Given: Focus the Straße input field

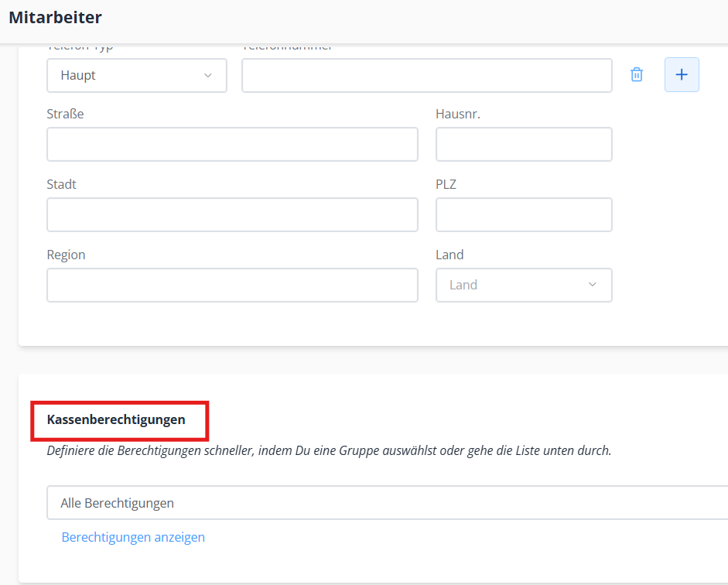Looking at the screenshot, I should (232, 145).
